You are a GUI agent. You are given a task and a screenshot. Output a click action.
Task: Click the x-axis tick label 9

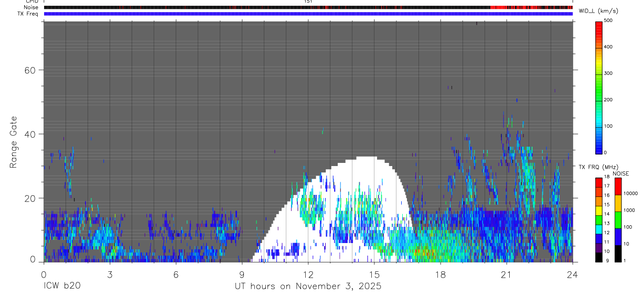pos(242,274)
